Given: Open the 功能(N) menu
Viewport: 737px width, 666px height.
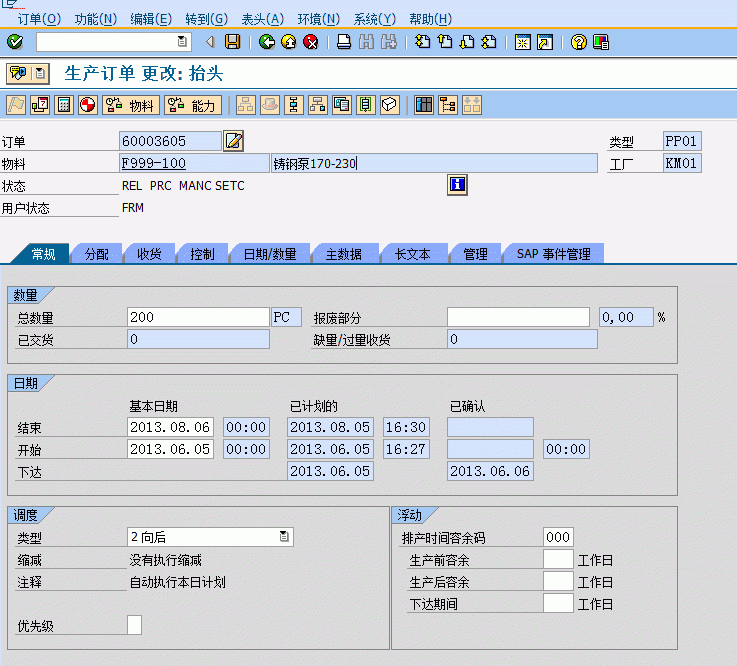Looking at the screenshot, I should [x=95, y=19].
